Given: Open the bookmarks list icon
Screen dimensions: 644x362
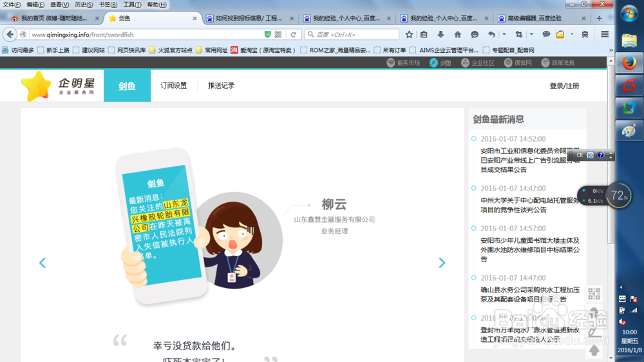Looking at the screenshot, I should (x=424, y=35).
